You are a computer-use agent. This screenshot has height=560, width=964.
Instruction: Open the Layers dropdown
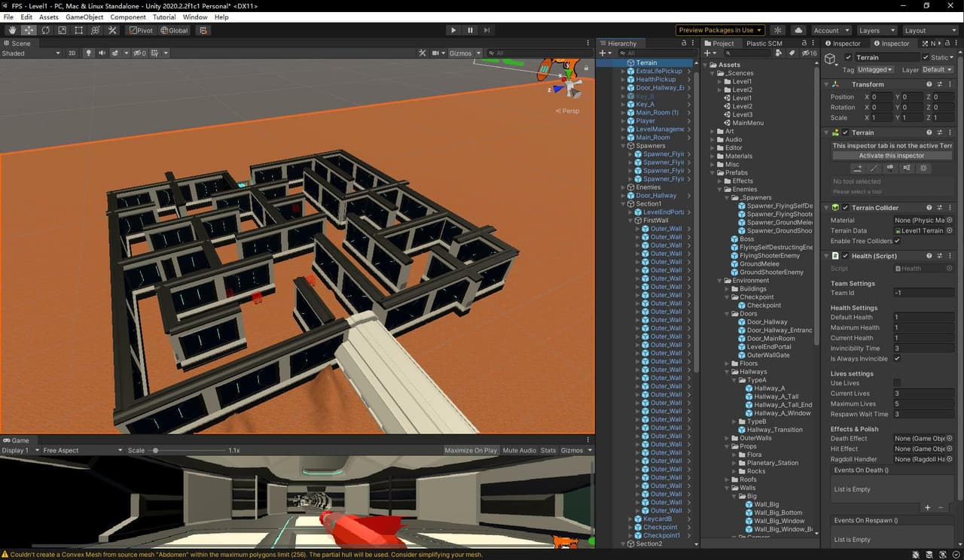[876, 30]
